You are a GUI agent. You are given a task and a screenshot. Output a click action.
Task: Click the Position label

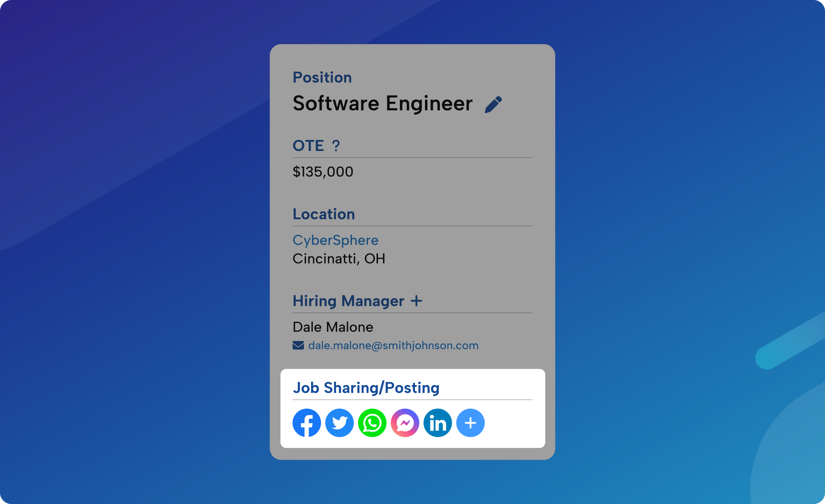[322, 78]
